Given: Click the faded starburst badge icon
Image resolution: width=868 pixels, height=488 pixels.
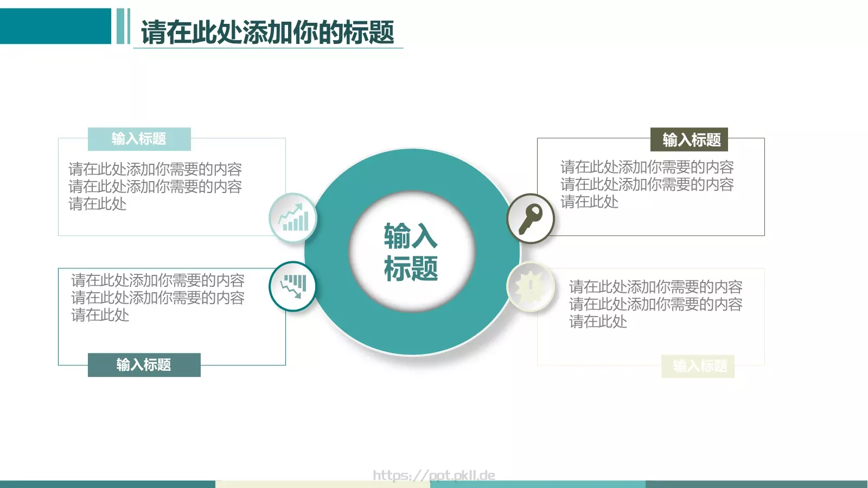Looking at the screenshot, I should tap(531, 287).
